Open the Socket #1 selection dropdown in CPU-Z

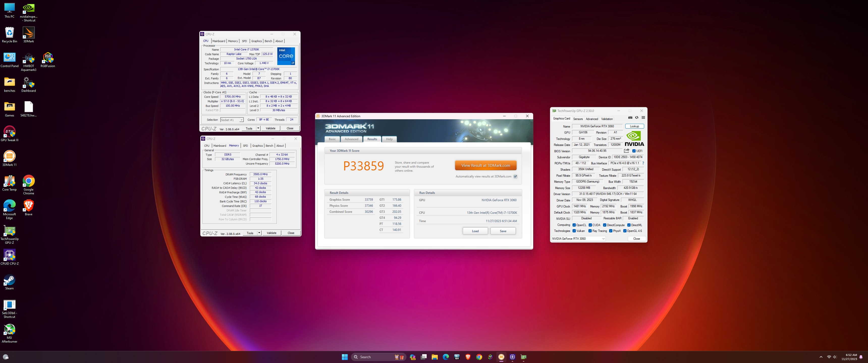pos(232,120)
